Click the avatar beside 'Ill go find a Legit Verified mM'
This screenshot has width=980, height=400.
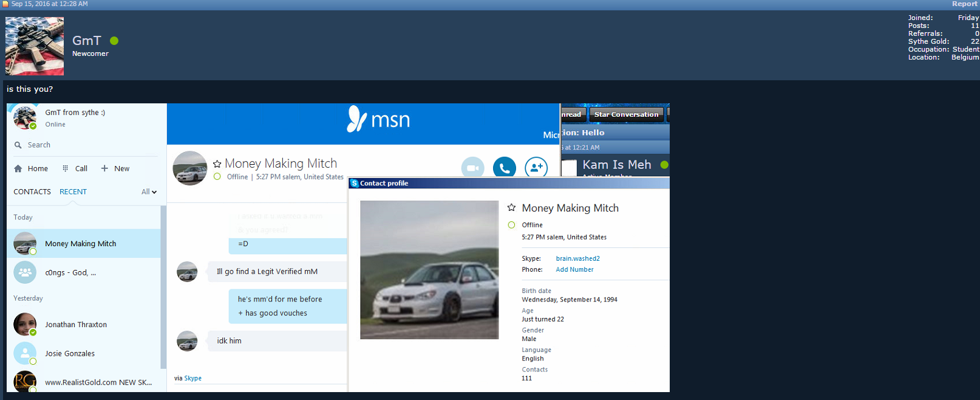click(187, 272)
